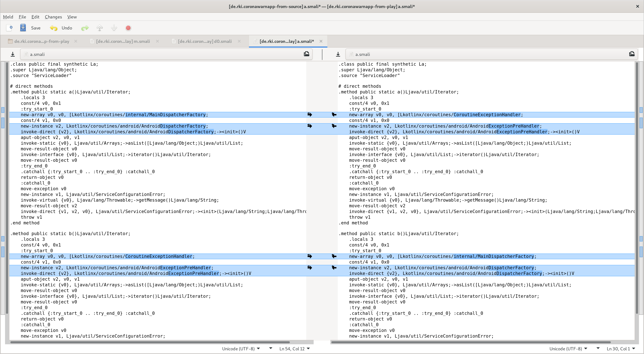The height and width of the screenshot is (354, 644).
Task: Click right pane '# direct methods' comment
Action: click(360, 86)
